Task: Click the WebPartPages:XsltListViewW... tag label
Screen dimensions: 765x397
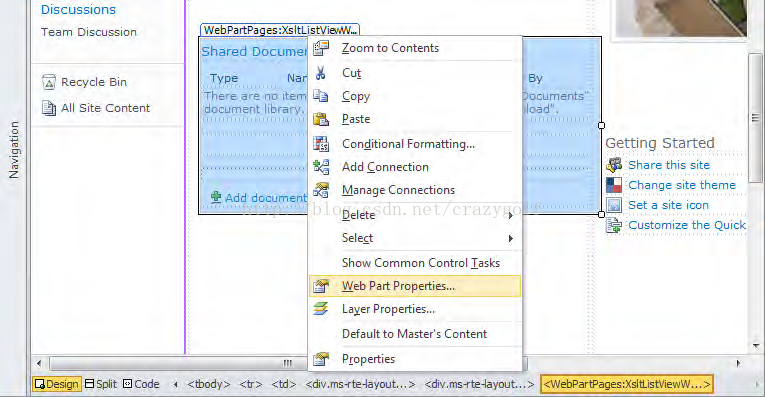Action: point(280,30)
